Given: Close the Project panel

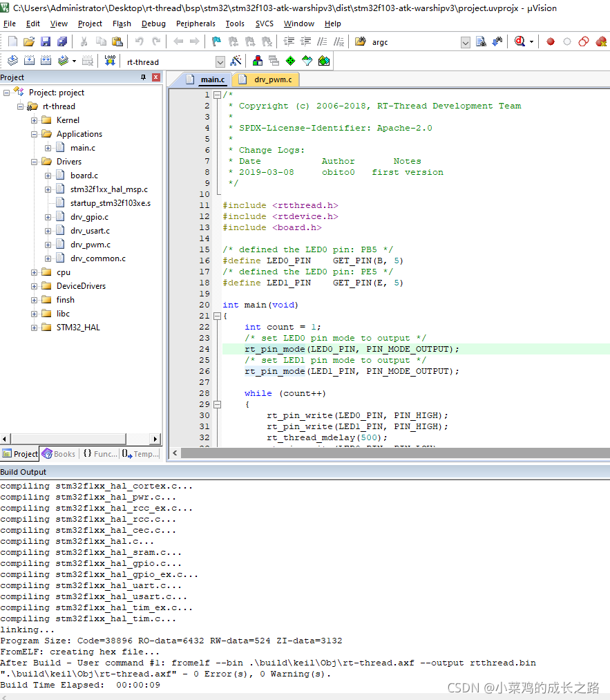Looking at the screenshot, I should pos(155,77).
